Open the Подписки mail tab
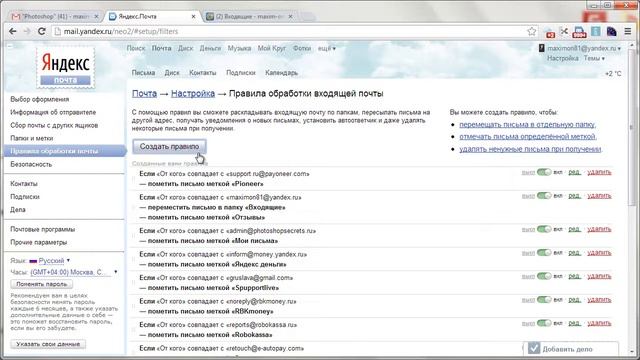The height and width of the screenshot is (360, 640). click(x=241, y=73)
